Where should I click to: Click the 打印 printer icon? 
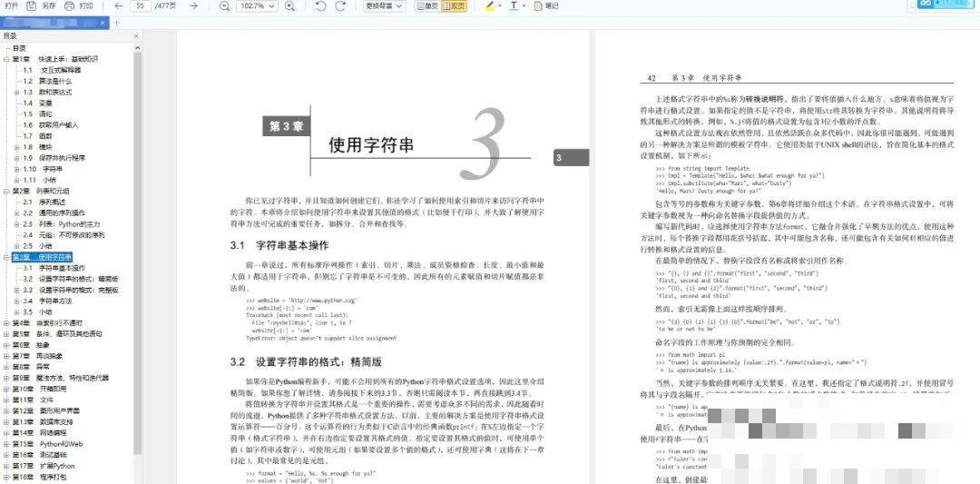[69, 5]
